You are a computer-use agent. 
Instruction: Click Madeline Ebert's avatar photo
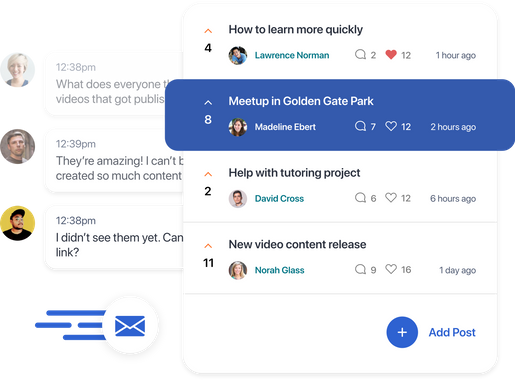238,127
